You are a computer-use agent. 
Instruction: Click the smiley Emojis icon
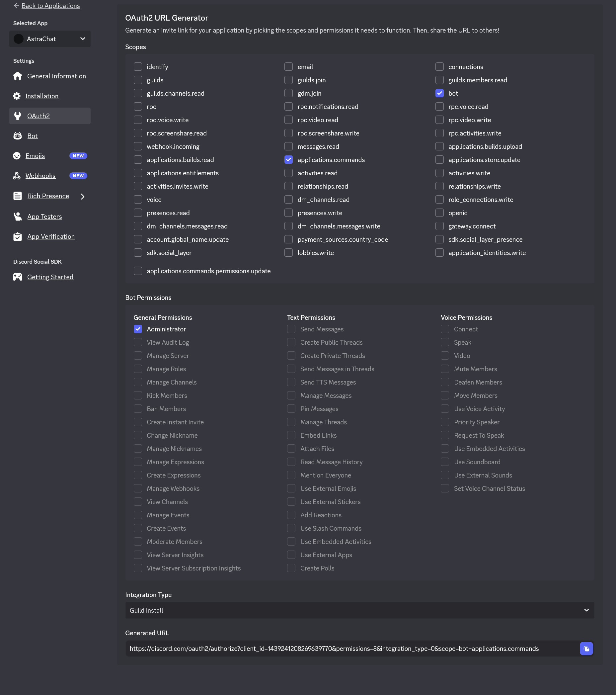17,156
